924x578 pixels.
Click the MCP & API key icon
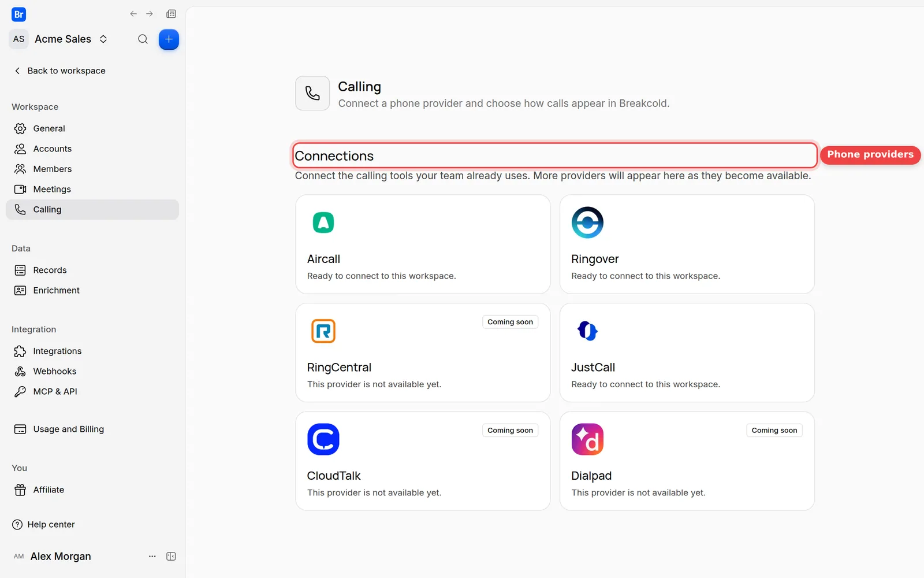pyautogui.click(x=20, y=391)
